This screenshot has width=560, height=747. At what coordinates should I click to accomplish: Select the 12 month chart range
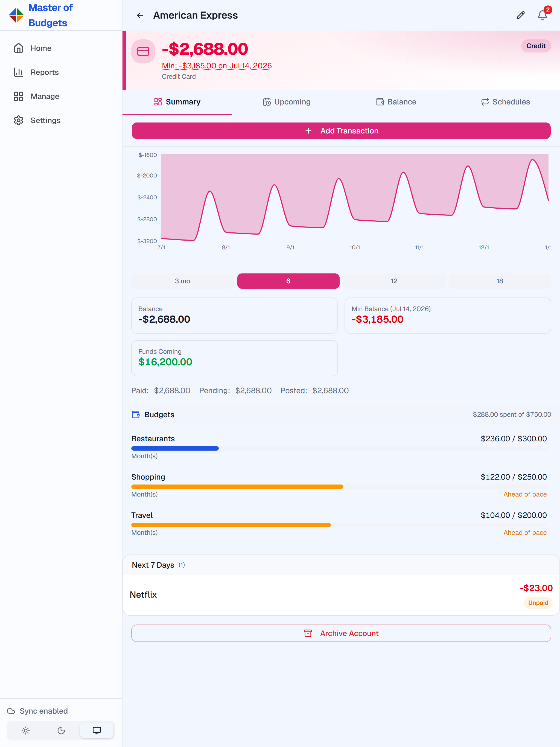(394, 281)
